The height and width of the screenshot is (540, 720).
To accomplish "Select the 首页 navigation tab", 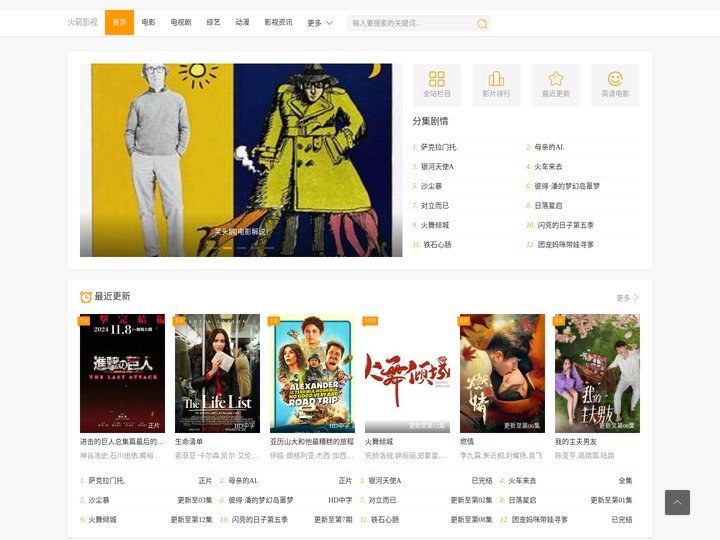I will (x=119, y=22).
